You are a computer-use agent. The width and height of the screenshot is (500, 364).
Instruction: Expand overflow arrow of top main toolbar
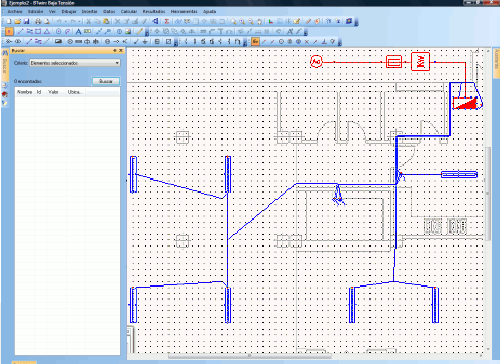click(x=356, y=22)
